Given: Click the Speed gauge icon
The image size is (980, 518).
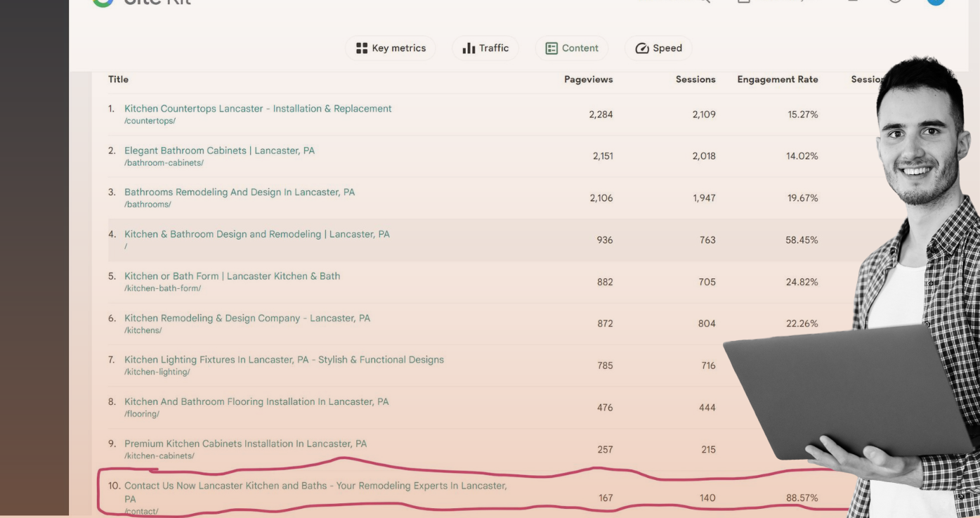Looking at the screenshot, I should tap(642, 48).
